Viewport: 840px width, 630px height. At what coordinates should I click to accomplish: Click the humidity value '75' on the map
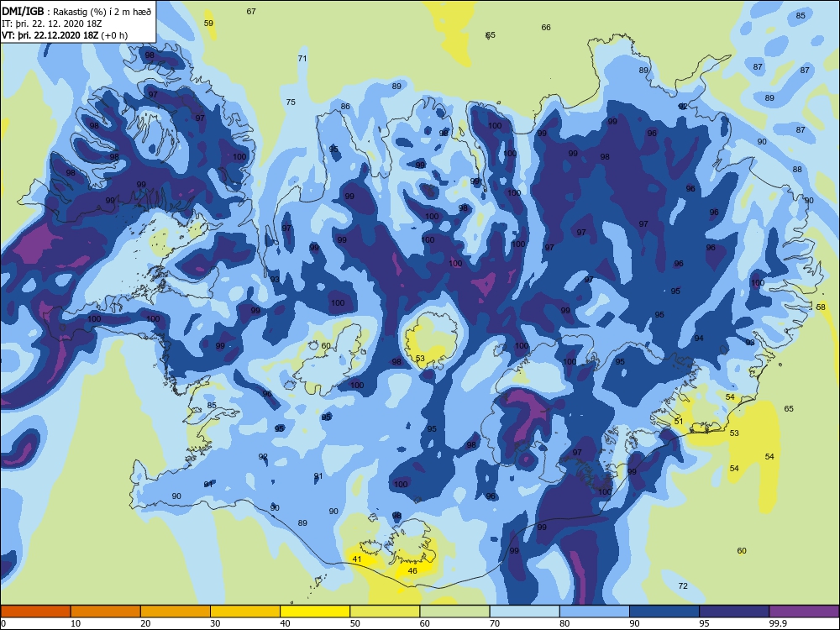(x=291, y=102)
